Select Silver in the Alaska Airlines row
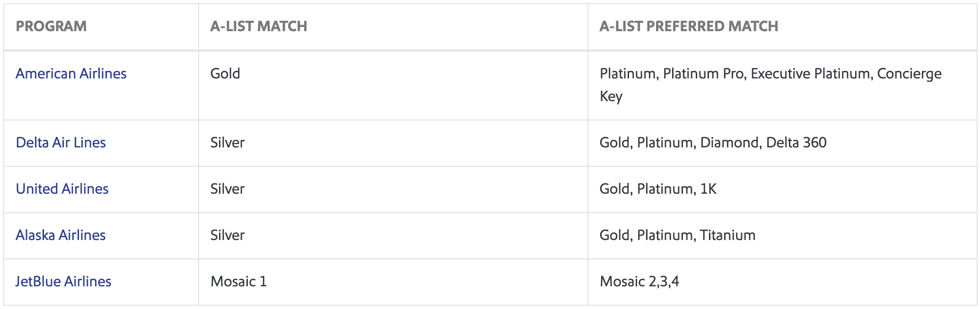 (227, 235)
